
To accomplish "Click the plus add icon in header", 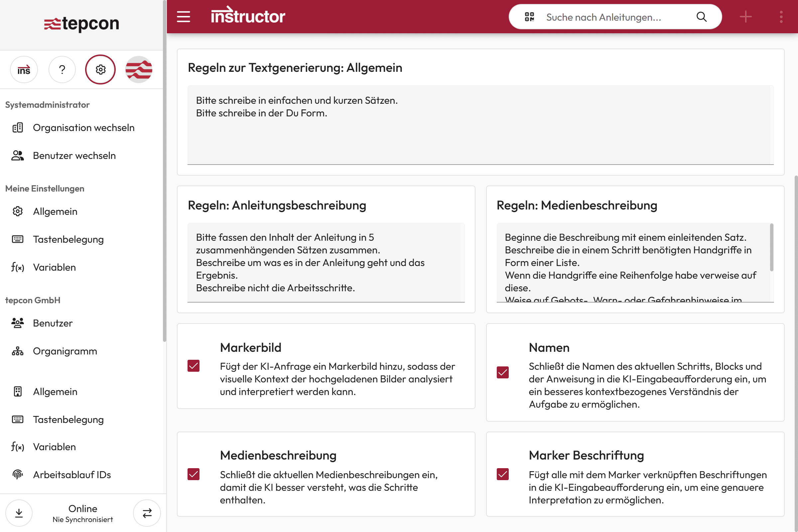I will click(745, 17).
